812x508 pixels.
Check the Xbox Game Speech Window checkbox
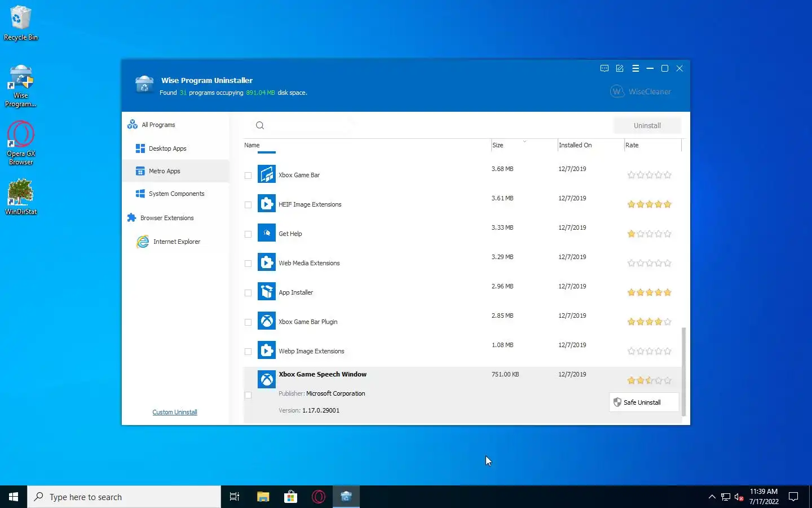[x=248, y=395]
